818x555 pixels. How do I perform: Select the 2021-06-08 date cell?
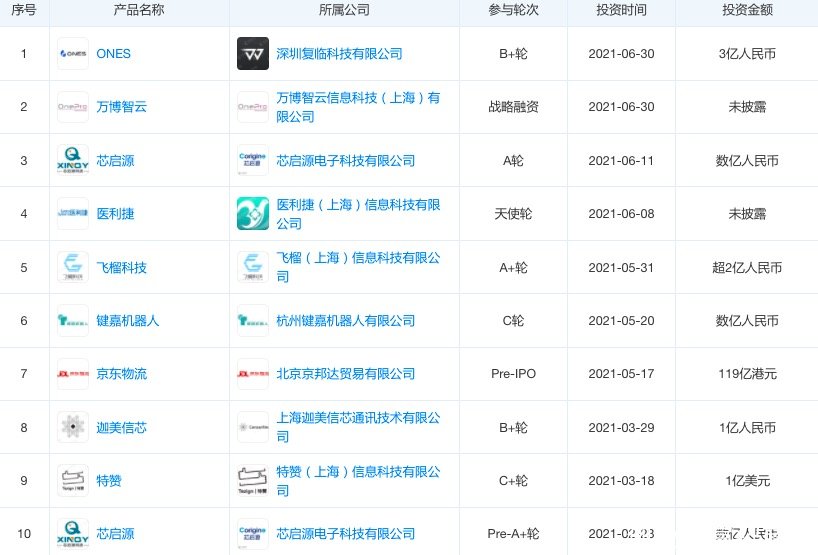[x=621, y=213]
